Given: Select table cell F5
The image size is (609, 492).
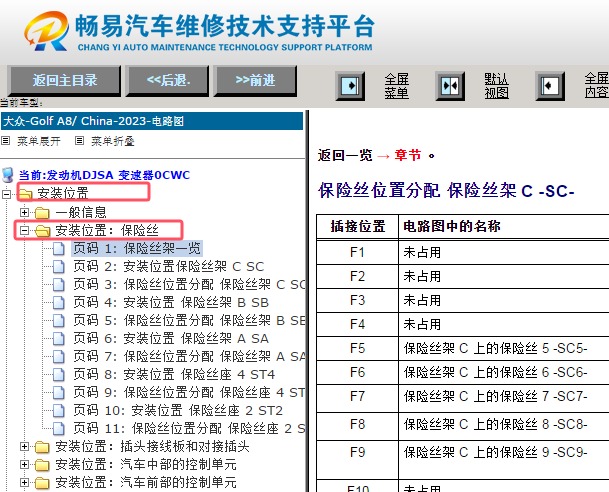Looking at the screenshot, I should tap(357, 348).
